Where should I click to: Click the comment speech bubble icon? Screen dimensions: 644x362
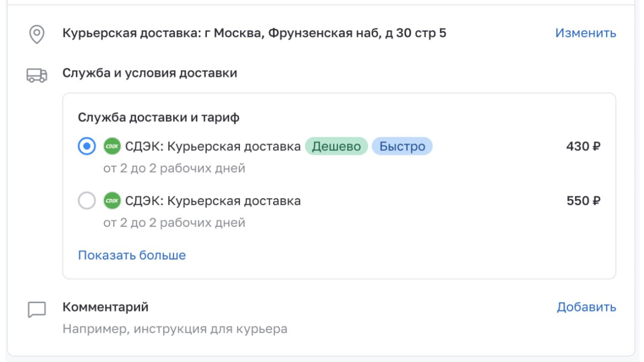pos(37,310)
